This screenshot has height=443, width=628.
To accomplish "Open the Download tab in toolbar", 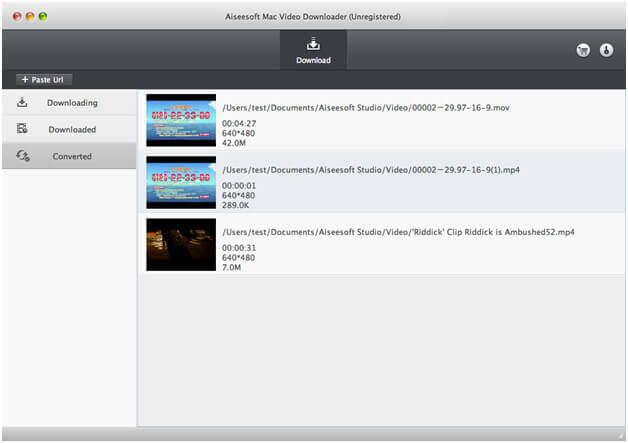I will (313, 50).
